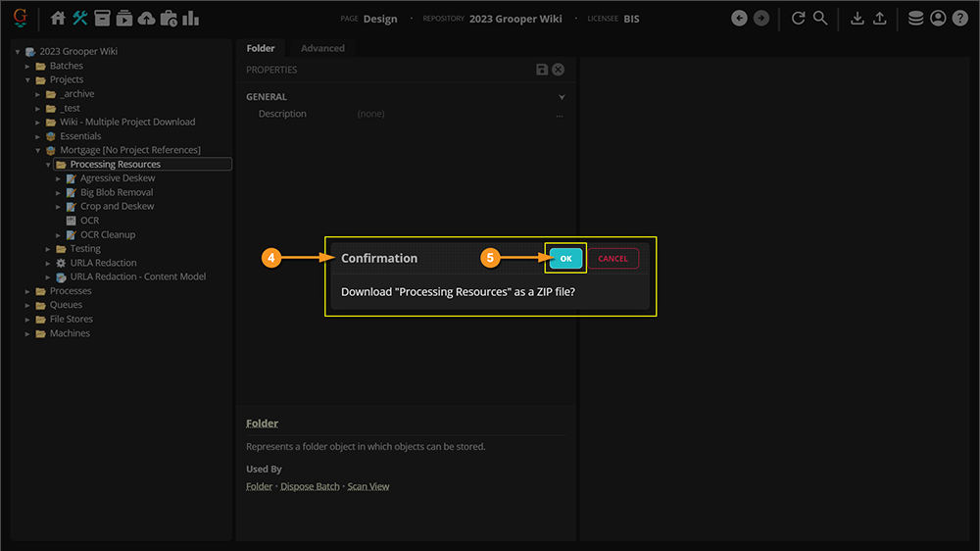Collapse the 2023 Grooper Wiki root node
Viewport: 980px width, 551px height.
[18, 52]
